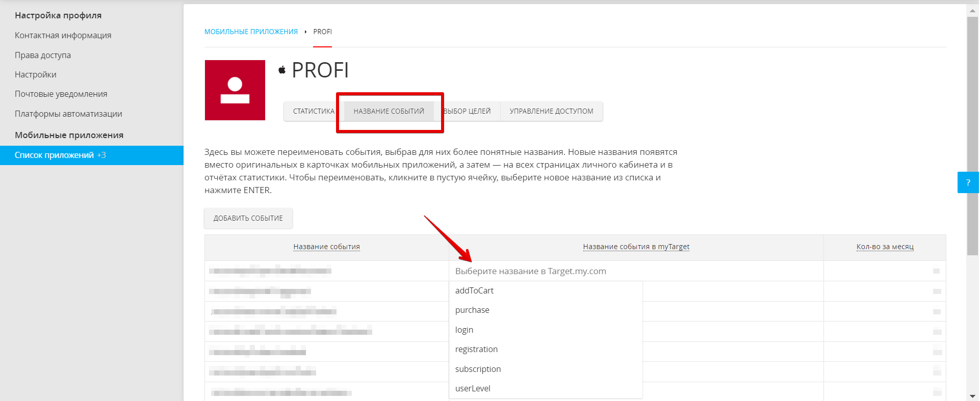Image resolution: width=980 pixels, height=401 pixels.
Task: Open Платформы автоматизации in sidebar
Action: click(68, 114)
